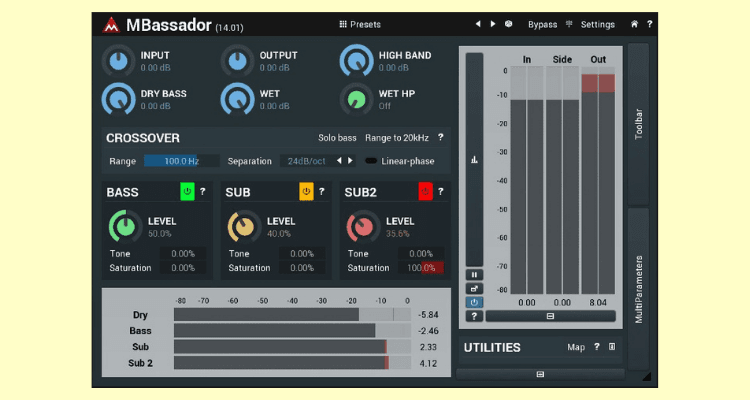This screenshot has height=400, width=750.
Task: Toggle the blue meter power button
Action: click(x=474, y=302)
